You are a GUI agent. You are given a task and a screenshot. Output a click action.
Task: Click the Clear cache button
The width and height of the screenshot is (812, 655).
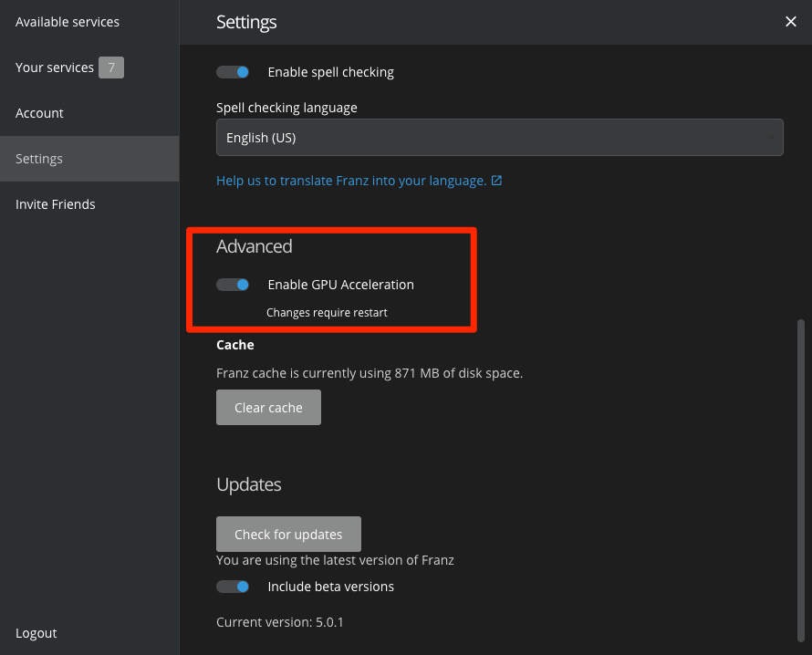pyautogui.click(x=269, y=408)
